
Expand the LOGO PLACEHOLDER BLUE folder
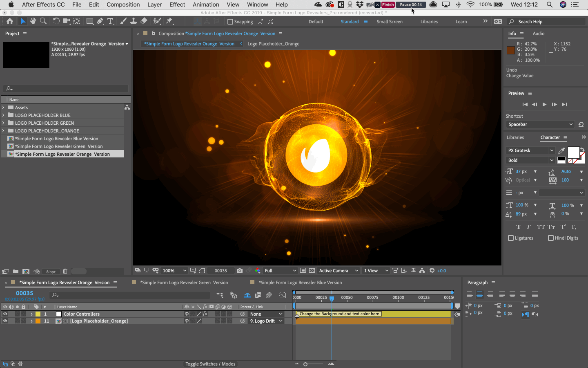click(x=4, y=115)
